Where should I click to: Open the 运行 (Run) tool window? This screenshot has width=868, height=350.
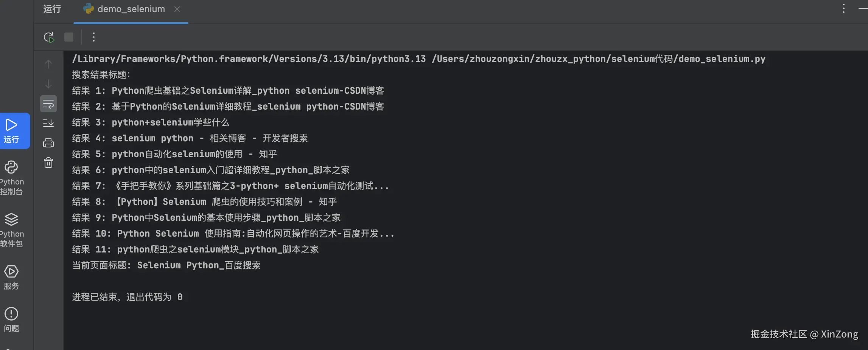pos(12,130)
